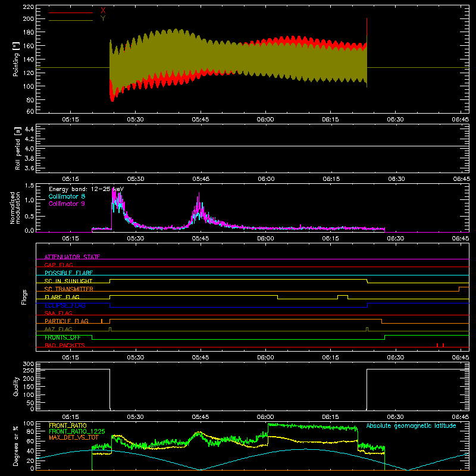Click the red pointing spike near 06:23
The image size is (476, 476).
pos(367,29)
